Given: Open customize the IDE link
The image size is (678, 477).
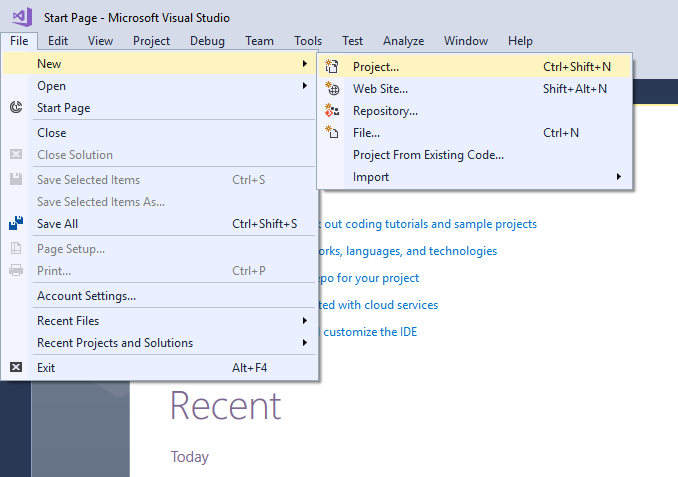Looking at the screenshot, I should [369, 332].
